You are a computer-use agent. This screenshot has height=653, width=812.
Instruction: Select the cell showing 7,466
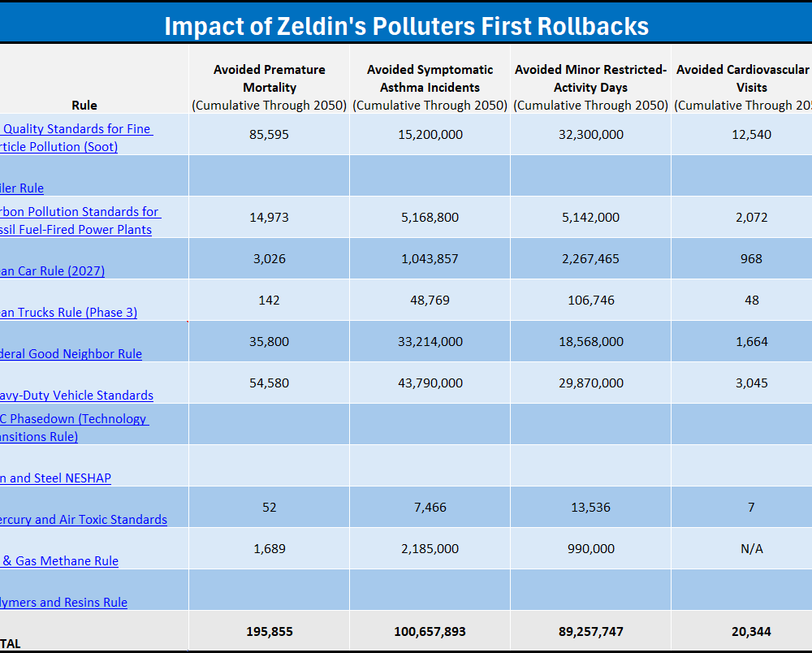click(430, 507)
